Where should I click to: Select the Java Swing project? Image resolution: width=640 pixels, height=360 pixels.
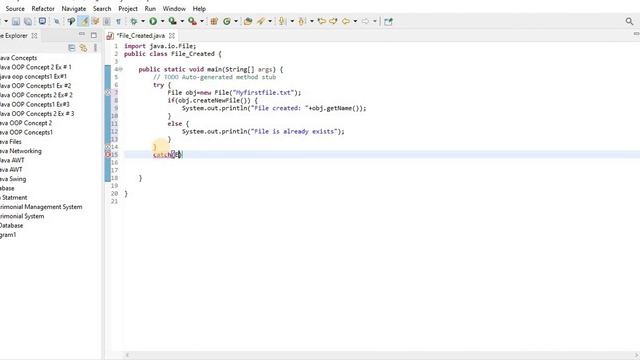point(13,179)
